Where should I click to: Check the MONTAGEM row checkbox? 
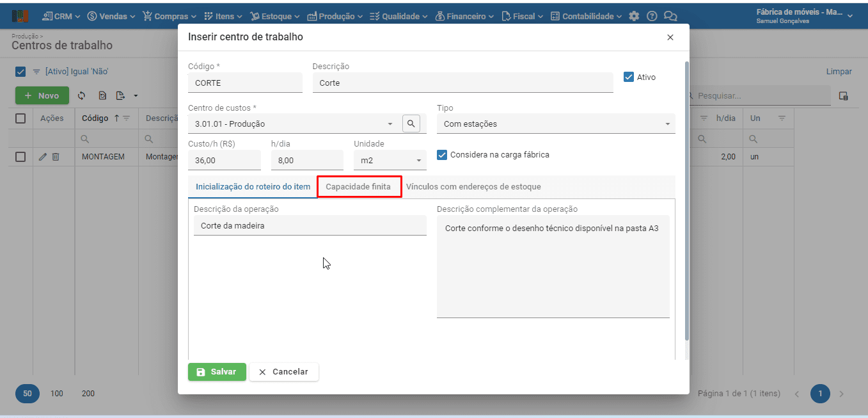20,157
